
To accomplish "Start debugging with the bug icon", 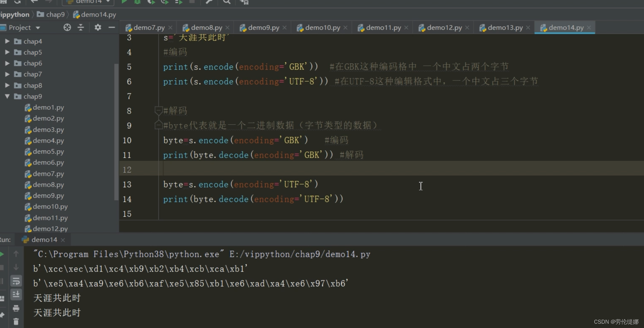I will tap(137, 2).
